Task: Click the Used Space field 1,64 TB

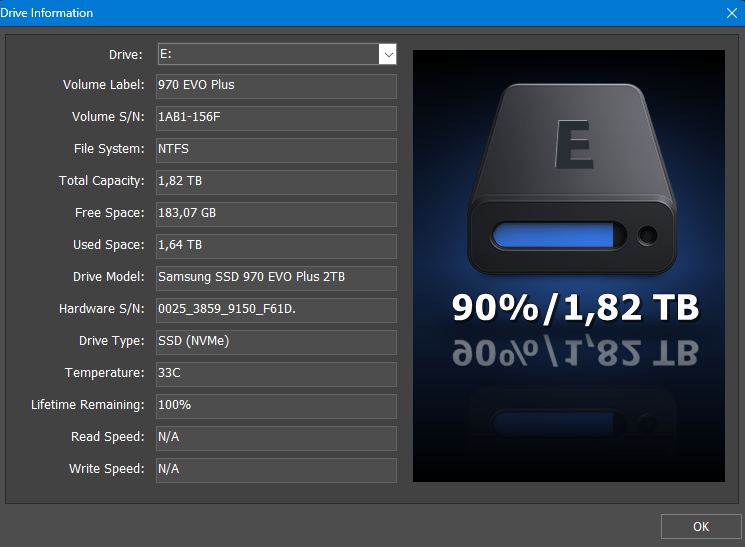Action: tap(276, 246)
